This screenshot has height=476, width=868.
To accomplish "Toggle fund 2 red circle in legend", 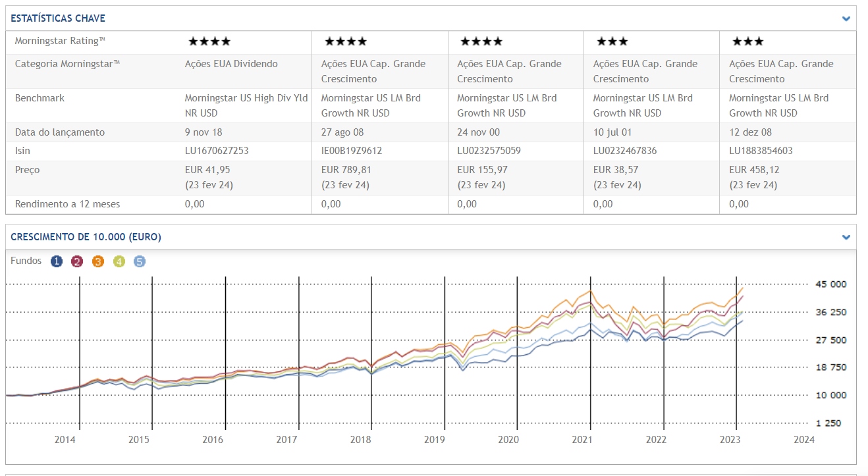I will [77, 261].
